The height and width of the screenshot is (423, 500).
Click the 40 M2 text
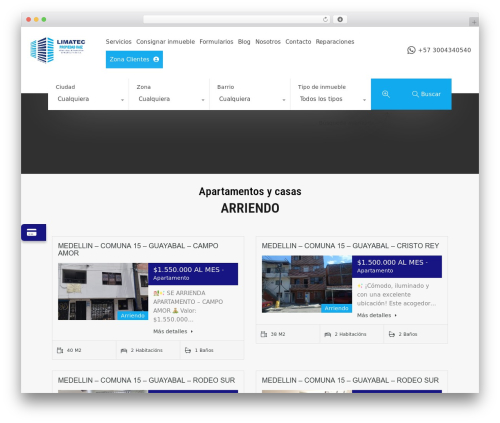(74, 350)
